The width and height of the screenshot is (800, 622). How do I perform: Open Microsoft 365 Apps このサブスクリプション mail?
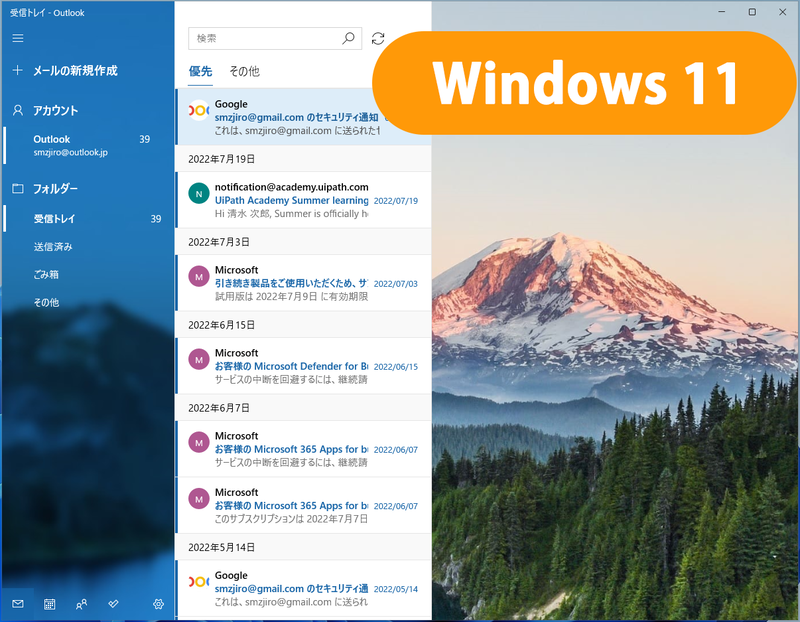click(x=304, y=506)
